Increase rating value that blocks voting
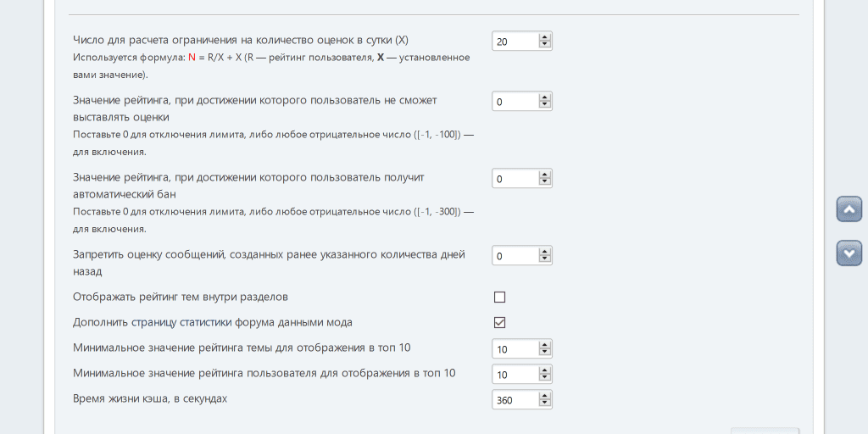Screen dimensions: 868x434 [x=545, y=97]
